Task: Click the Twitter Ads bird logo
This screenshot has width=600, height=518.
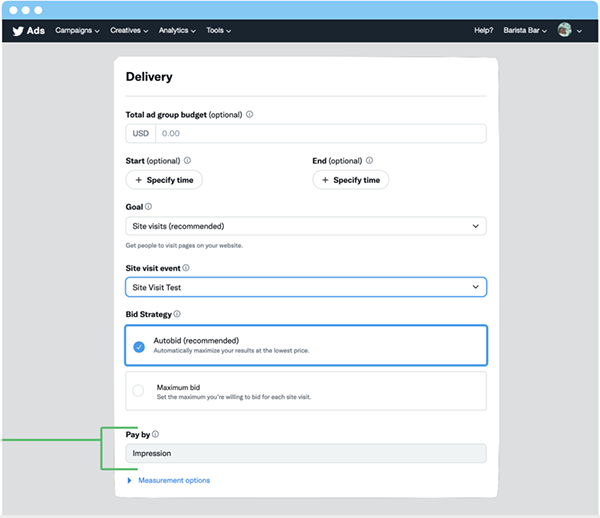Action: pyautogui.click(x=18, y=31)
